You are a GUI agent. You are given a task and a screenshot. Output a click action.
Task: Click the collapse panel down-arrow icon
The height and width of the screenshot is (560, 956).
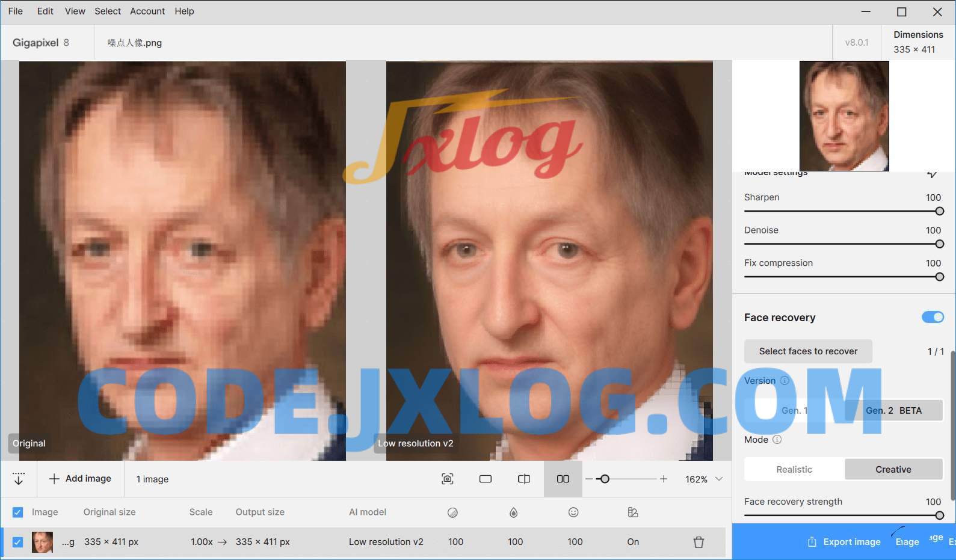(19, 479)
